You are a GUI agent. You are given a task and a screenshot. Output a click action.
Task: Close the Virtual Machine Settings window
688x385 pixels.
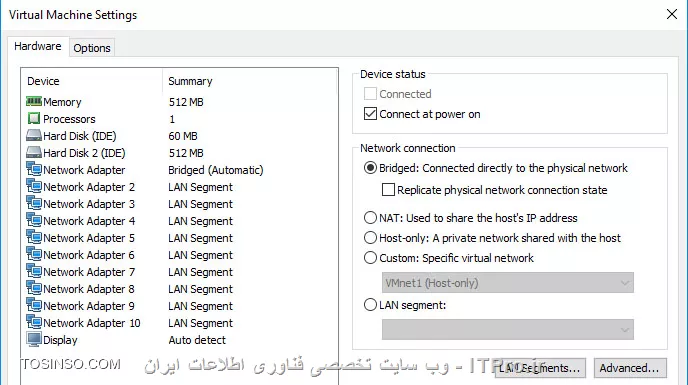pyautogui.click(x=672, y=14)
